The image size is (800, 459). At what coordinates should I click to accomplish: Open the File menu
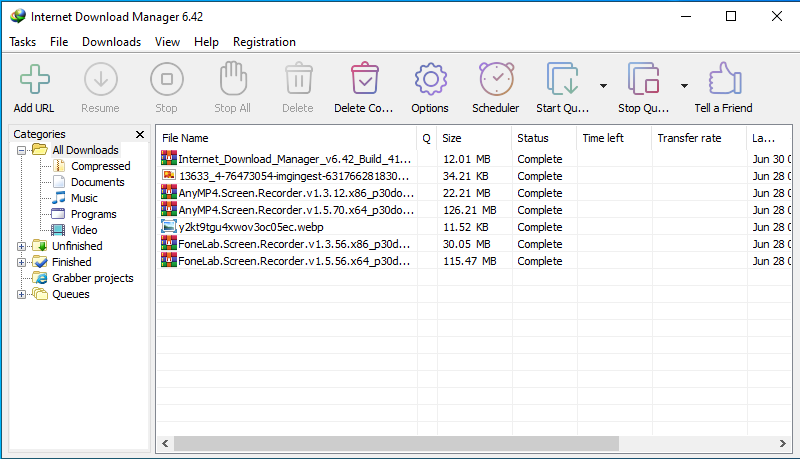(59, 42)
